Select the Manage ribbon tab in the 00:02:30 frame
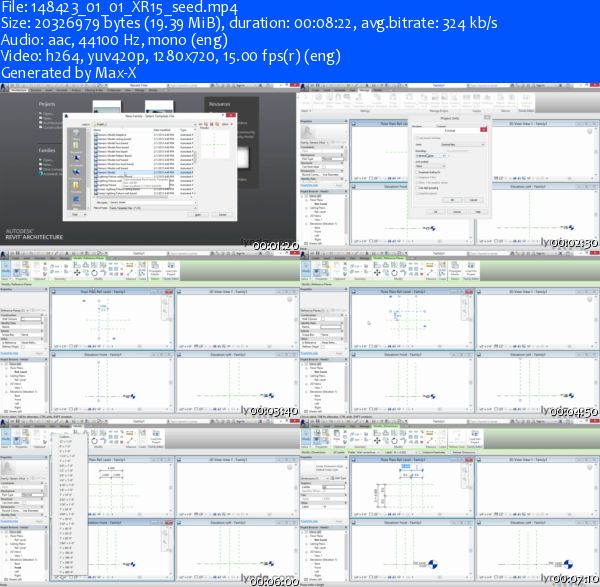This screenshot has height=587, width=600. pos(364,90)
